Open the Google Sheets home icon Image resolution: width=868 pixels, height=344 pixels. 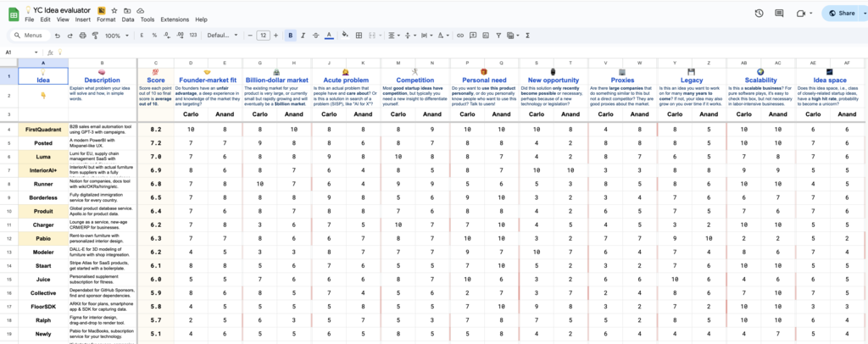click(x=14, y=14)
